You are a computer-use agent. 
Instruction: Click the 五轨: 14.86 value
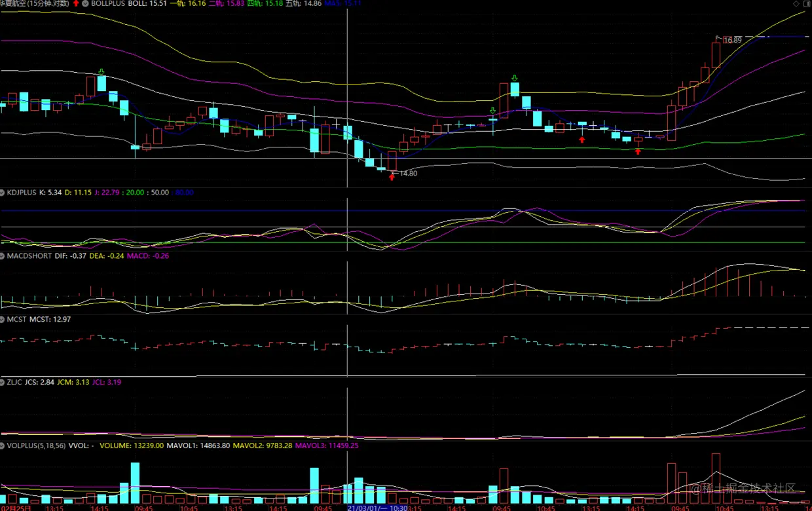coord(304,3)
